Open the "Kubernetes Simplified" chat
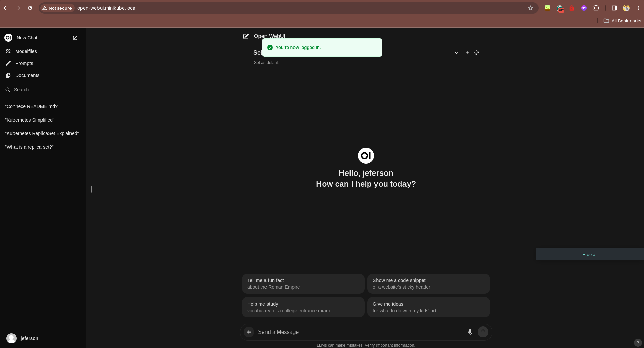 tap(43, 120)
